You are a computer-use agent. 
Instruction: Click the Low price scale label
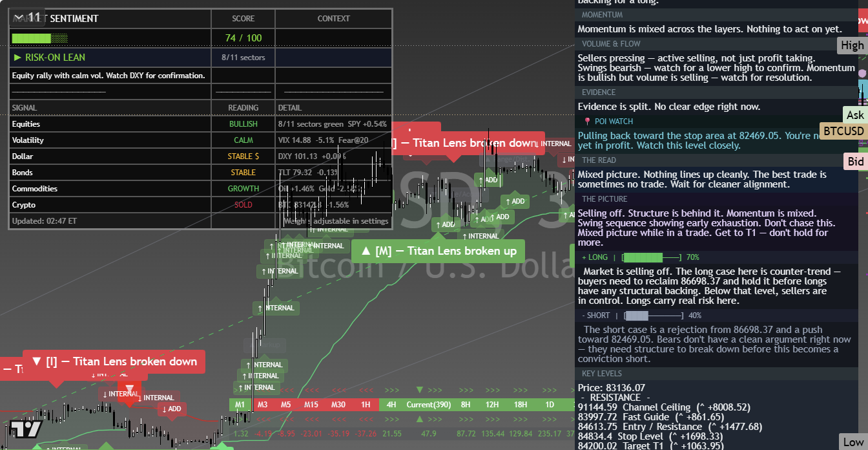[854, 442]
